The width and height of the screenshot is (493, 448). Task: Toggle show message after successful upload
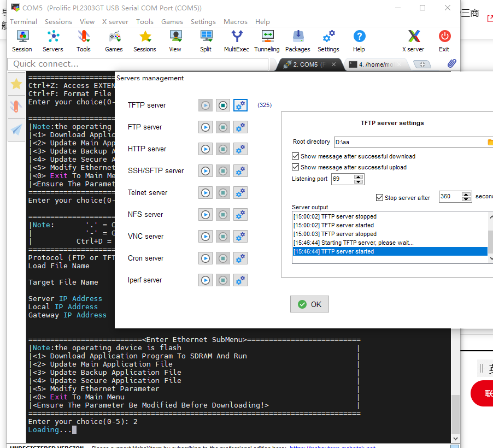pyautogui.click(x=296, y=167)
